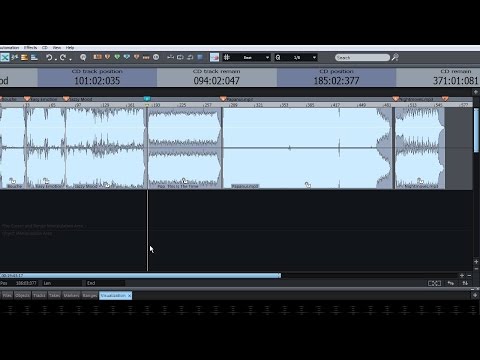Toggle the highlighted pink object mode icon
The image size is (480, 360).
click(214, 57)
